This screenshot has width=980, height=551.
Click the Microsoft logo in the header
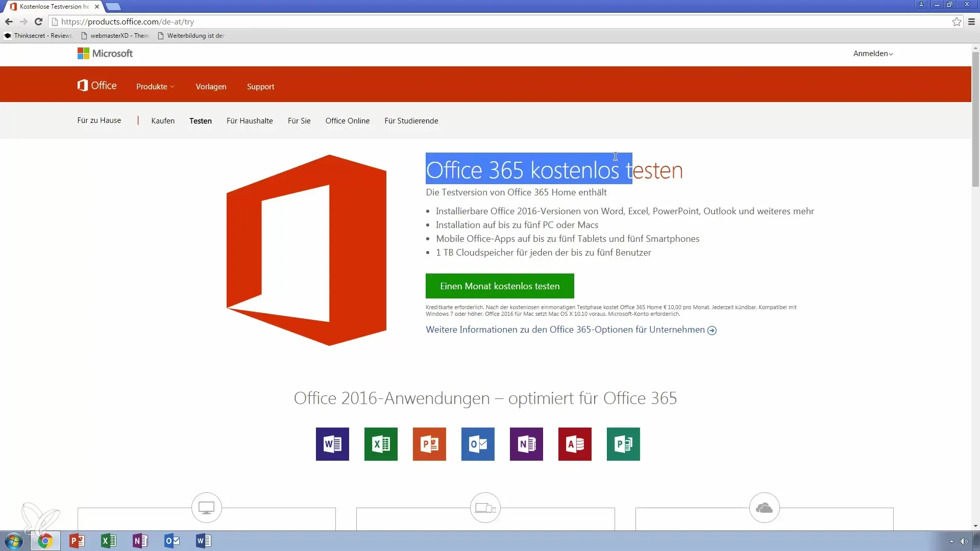[105, 54]
